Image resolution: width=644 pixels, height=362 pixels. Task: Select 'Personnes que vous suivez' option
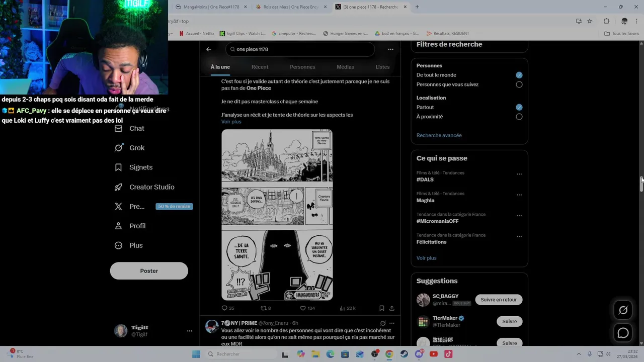coord(519,84)
